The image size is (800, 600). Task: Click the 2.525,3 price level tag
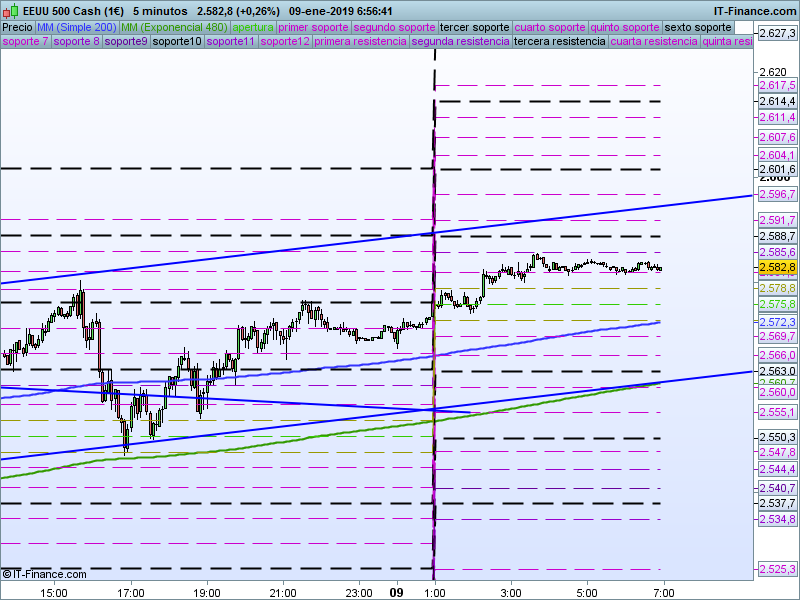[778, 569]
